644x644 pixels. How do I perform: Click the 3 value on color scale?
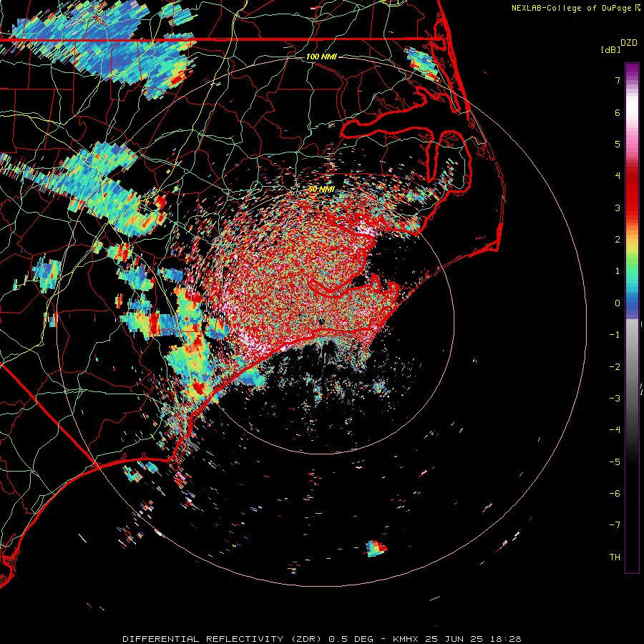click(618, 208)
